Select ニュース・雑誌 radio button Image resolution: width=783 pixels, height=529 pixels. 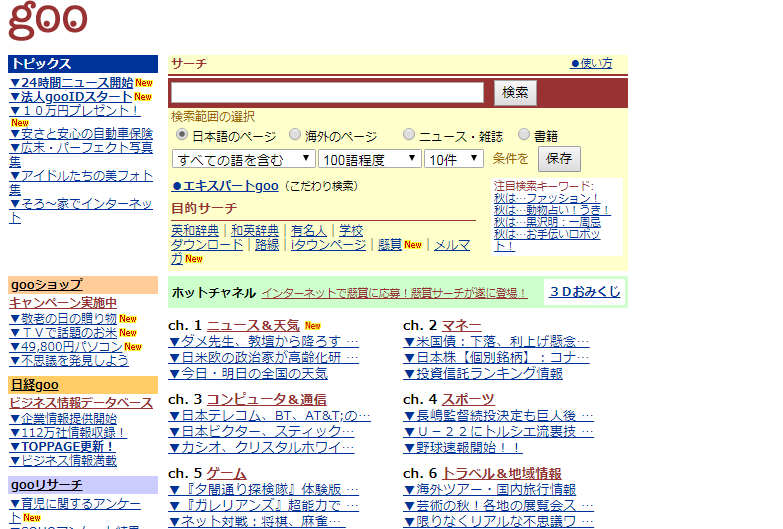coord(409,134)
